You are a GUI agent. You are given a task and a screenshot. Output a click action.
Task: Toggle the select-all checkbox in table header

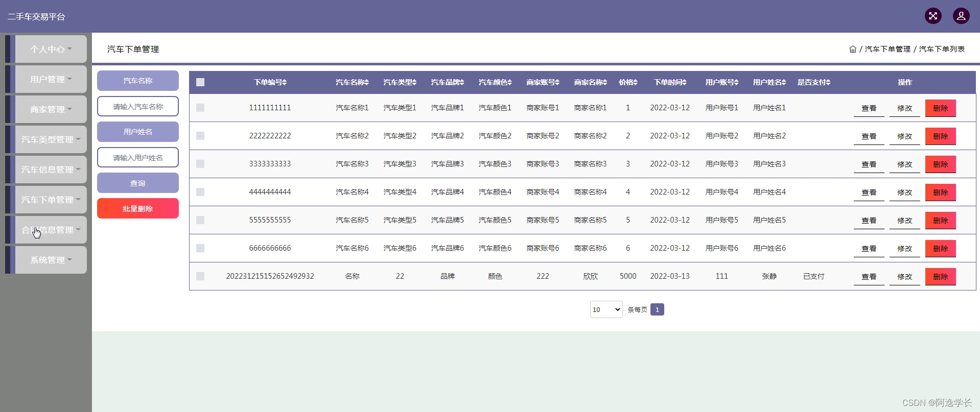click(200, 82)
